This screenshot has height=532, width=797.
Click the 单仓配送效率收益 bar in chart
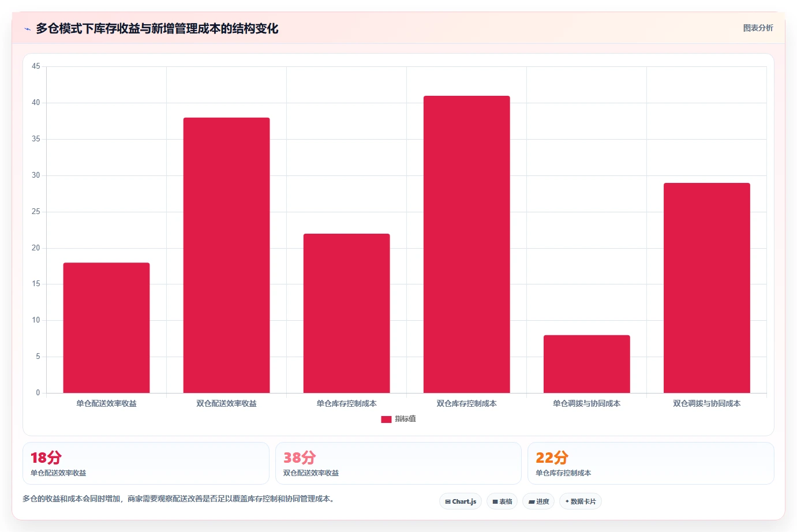[106, 328]
